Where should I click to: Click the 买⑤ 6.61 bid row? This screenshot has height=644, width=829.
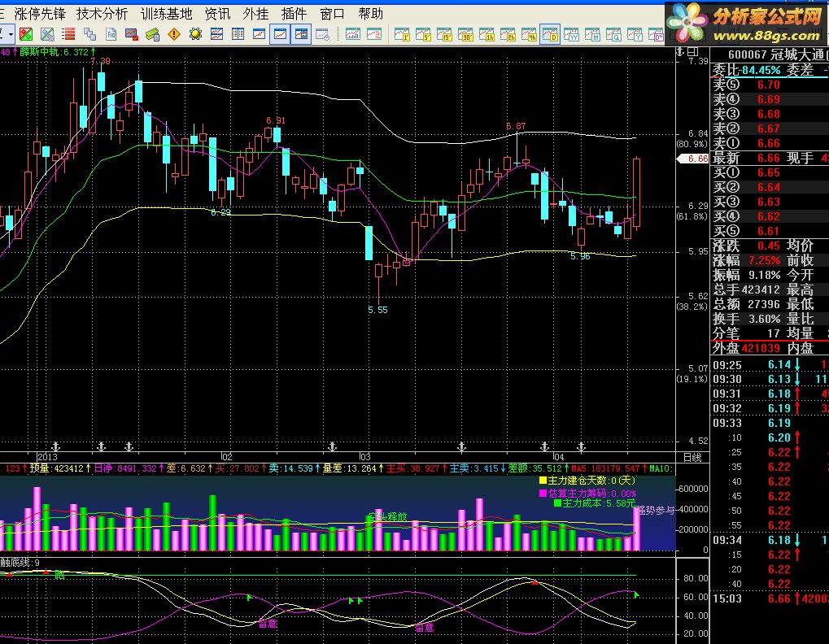[770, 231]
